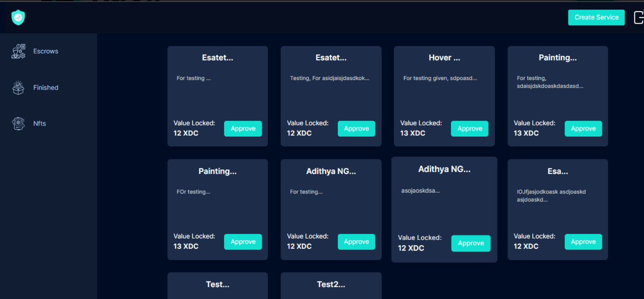Click the 'Esatet...' title above 'Testing, For asidjais'
This screenshot has height=299, width=644.
(331, 58)
